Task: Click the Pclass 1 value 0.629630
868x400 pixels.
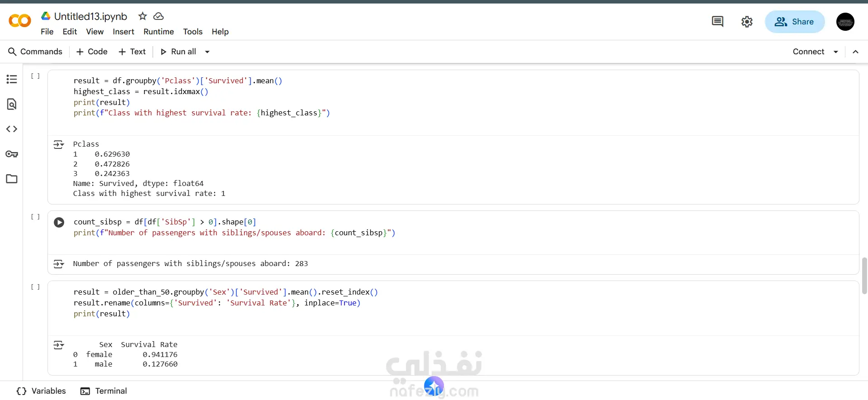Action: (x=112, y=154)
